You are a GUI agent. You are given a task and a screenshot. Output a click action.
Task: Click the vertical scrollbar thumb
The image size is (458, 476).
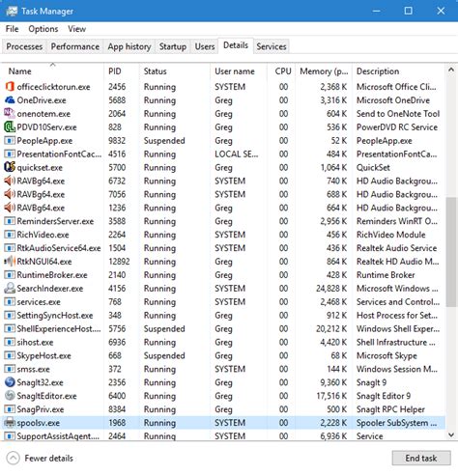click(x=451, y=252)
